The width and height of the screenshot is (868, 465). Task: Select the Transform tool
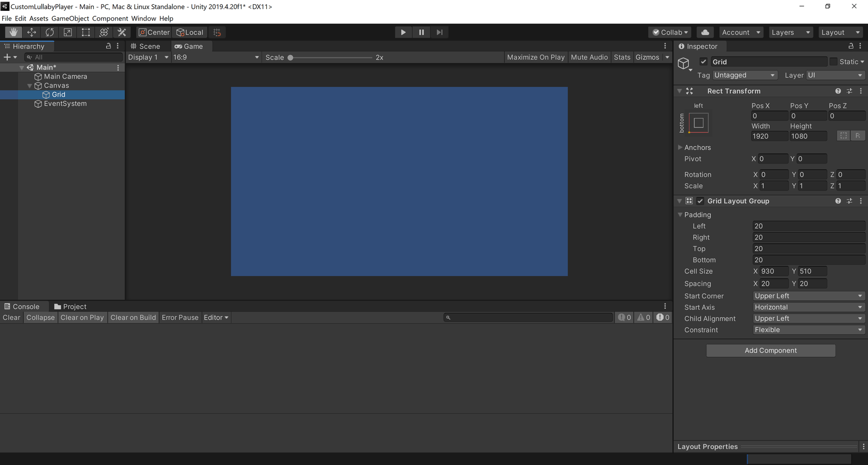pos(104,33)
